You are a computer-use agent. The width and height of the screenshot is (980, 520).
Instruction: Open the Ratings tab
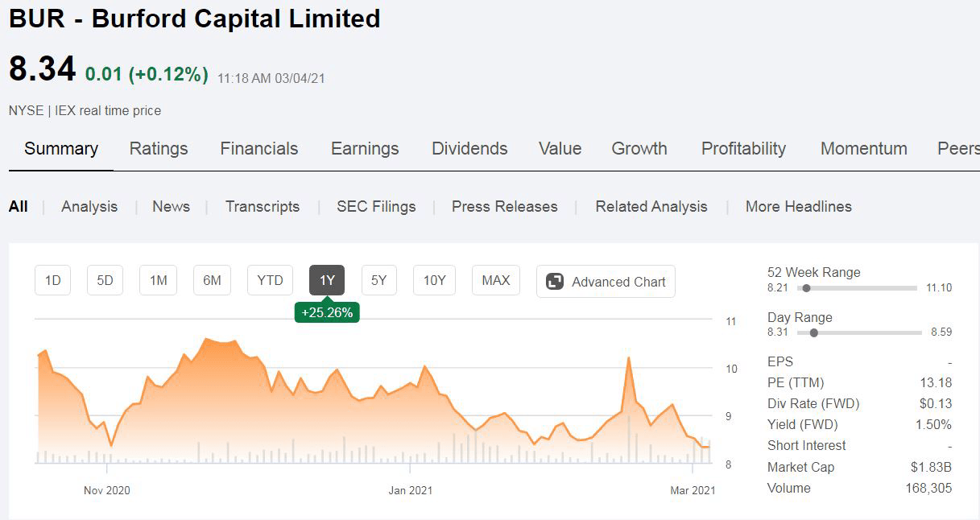coord(159,149)
